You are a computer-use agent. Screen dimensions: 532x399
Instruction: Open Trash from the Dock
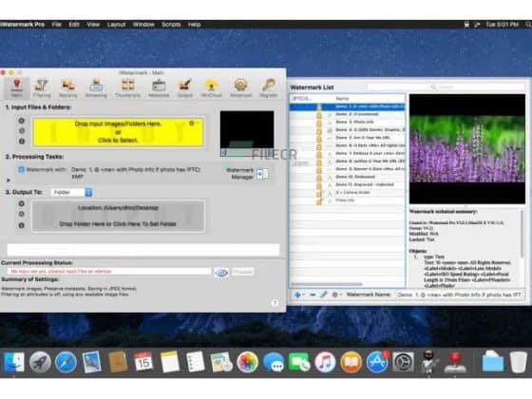tap(519, 362)
